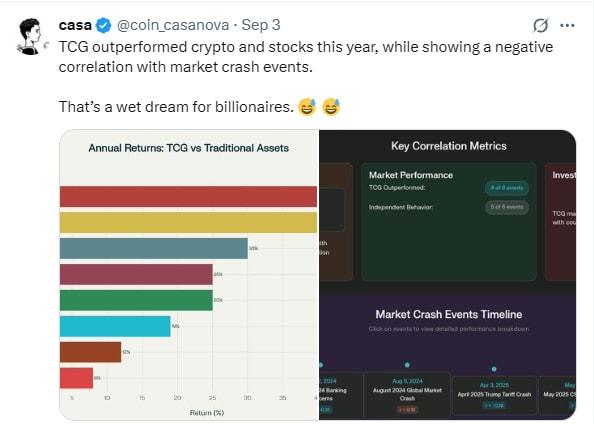594x424 pixels.
Task: Open the Annual Returns chart image
Action: [x=189, y=275]
